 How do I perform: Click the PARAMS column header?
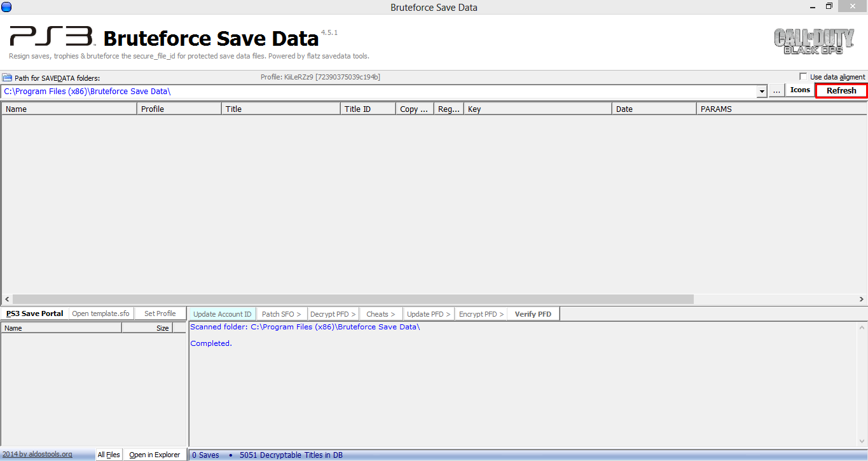[781, 109]
